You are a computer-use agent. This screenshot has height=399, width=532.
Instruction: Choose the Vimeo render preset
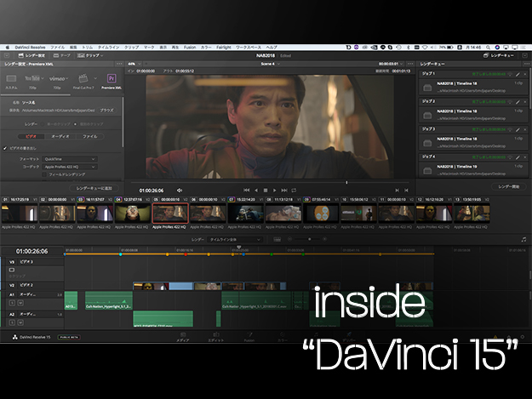tap(59, 78)
